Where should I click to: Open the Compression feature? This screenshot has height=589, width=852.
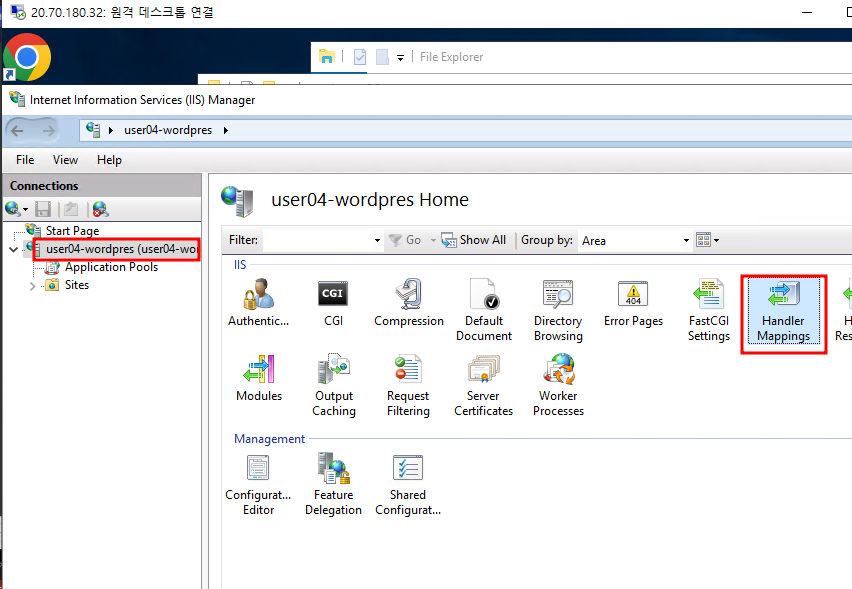[409, 303]
